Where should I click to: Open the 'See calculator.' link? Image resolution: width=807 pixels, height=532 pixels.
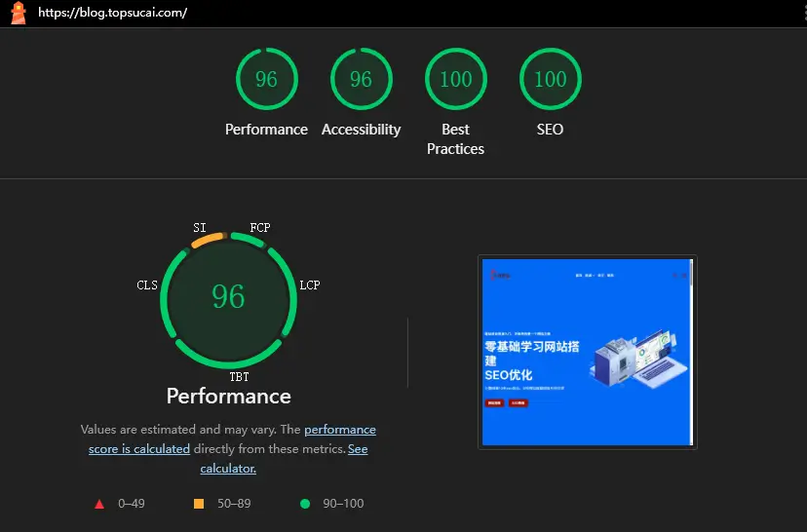tap(284, 458)
